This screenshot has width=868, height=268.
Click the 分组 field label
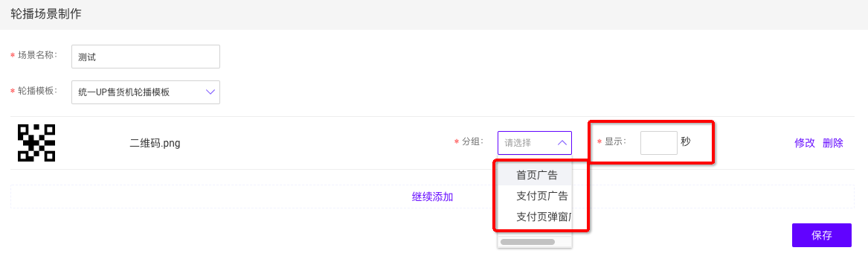click(472, 141)
